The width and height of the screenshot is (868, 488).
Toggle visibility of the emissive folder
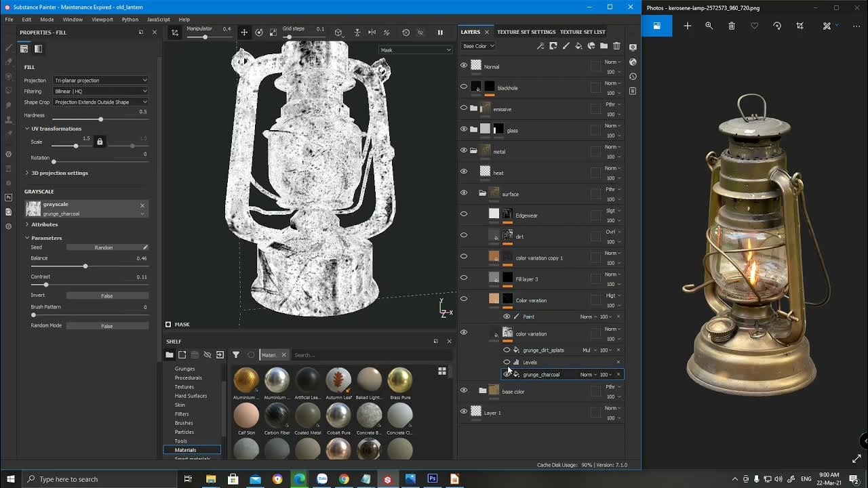[x=464, y=108]
